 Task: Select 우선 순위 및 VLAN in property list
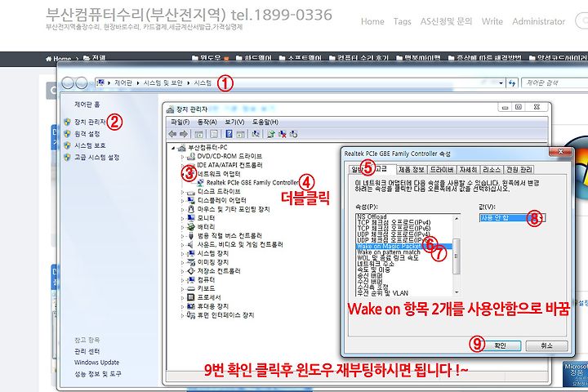[382, 293]
